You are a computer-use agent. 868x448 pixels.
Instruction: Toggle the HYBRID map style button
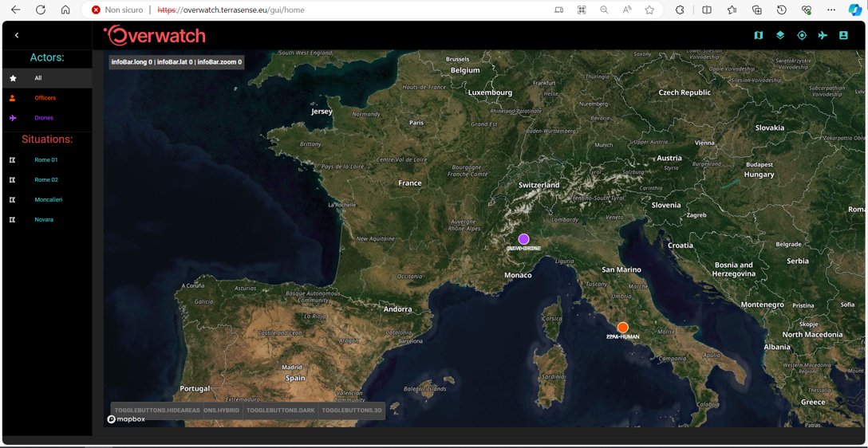222,411
